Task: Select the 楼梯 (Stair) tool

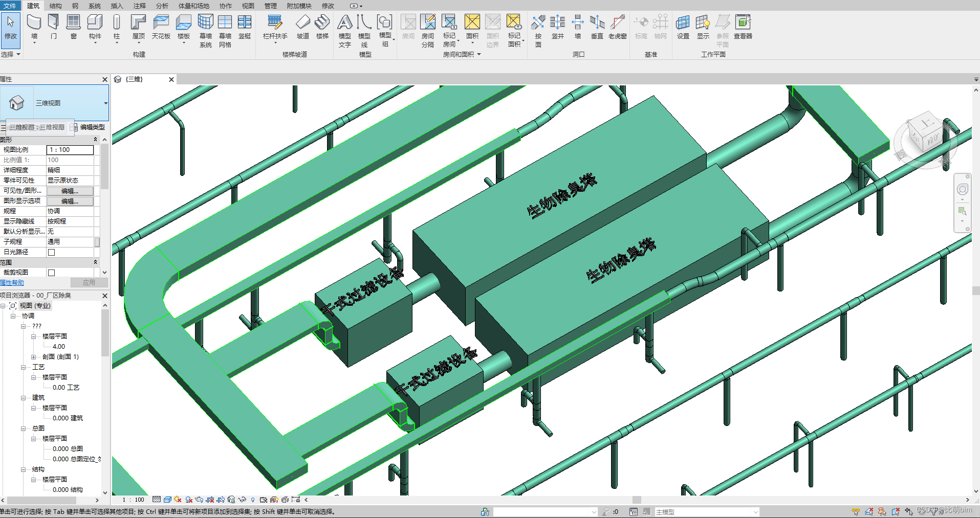Action: (x=322, y=28)
